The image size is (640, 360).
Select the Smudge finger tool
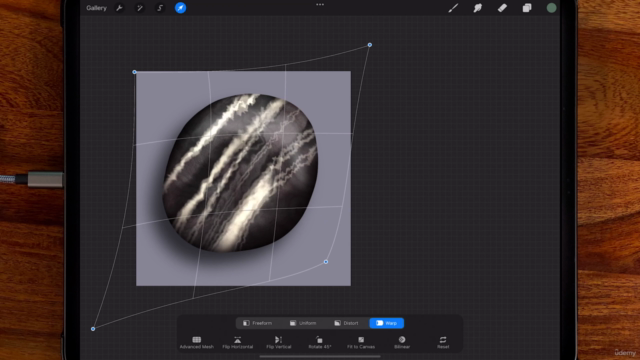478,8
